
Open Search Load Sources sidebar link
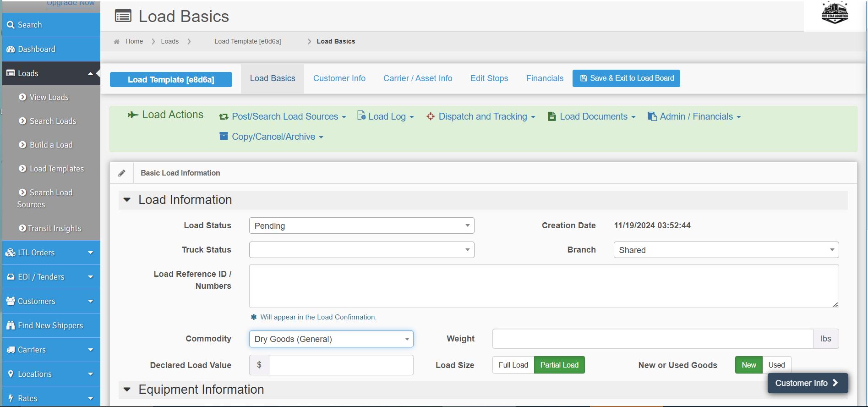pos(45,198)
